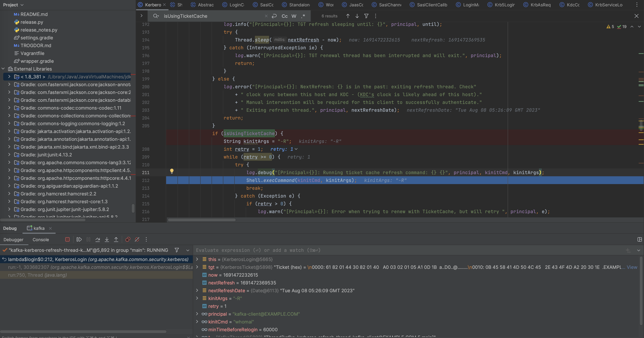644x338 pixels.
Task: Expand the 'this' variable
Action: point(197,259)
